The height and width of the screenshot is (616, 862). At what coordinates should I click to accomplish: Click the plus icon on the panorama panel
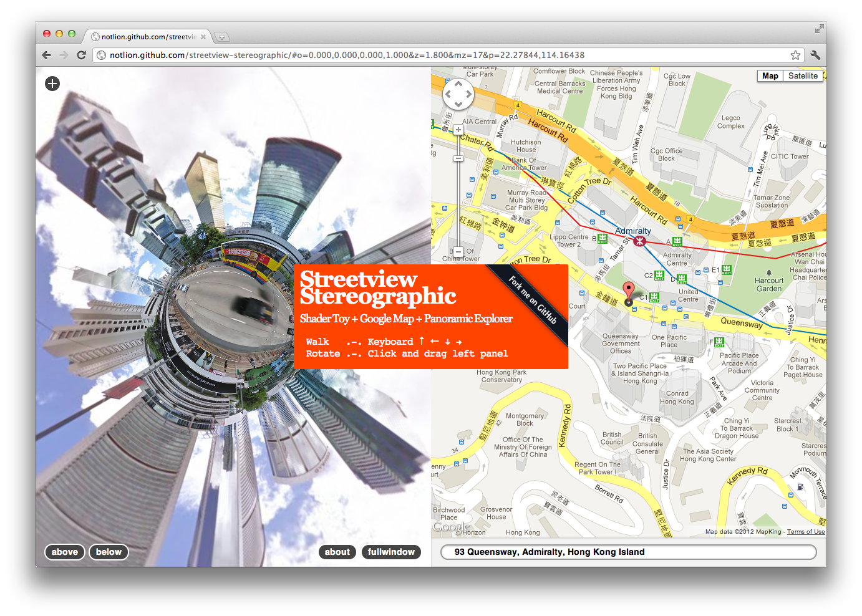52,83
